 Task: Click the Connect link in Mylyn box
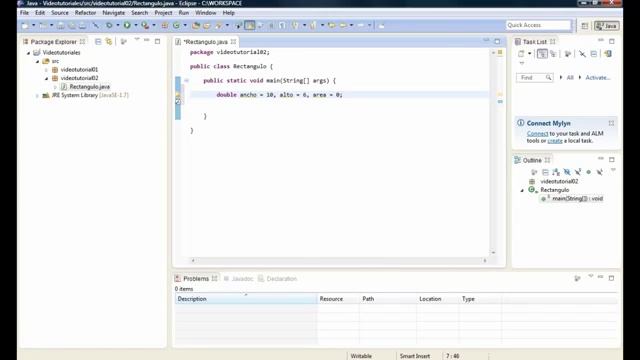tap(537, 133)
